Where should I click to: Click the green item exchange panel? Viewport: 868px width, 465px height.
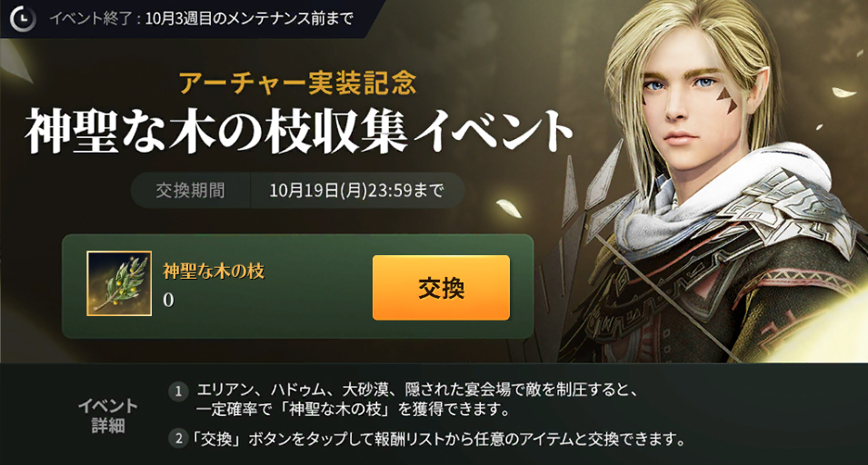click(x=298, y=286)
